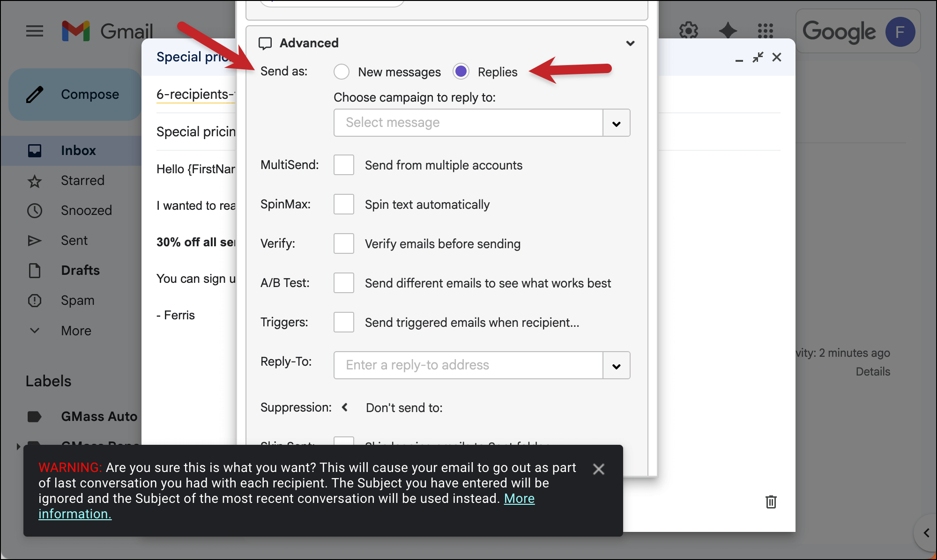Discard the draft with the trash icon

click(x=771, y=502)
